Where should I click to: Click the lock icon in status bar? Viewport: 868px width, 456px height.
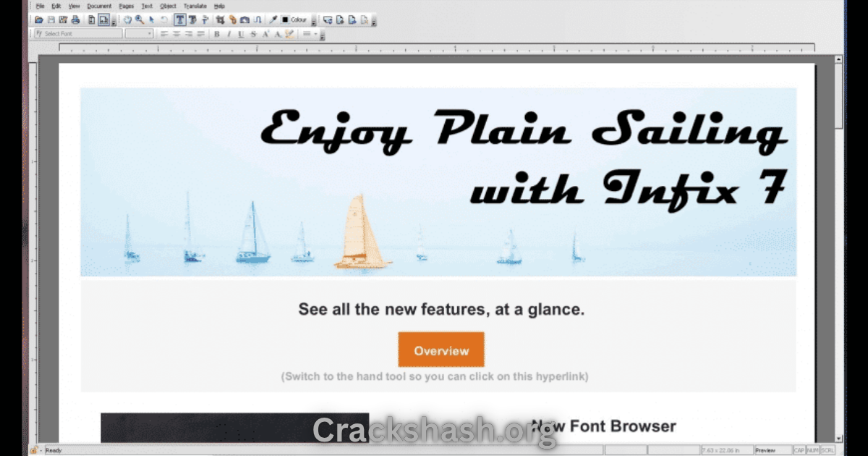[x=34, y=450]
